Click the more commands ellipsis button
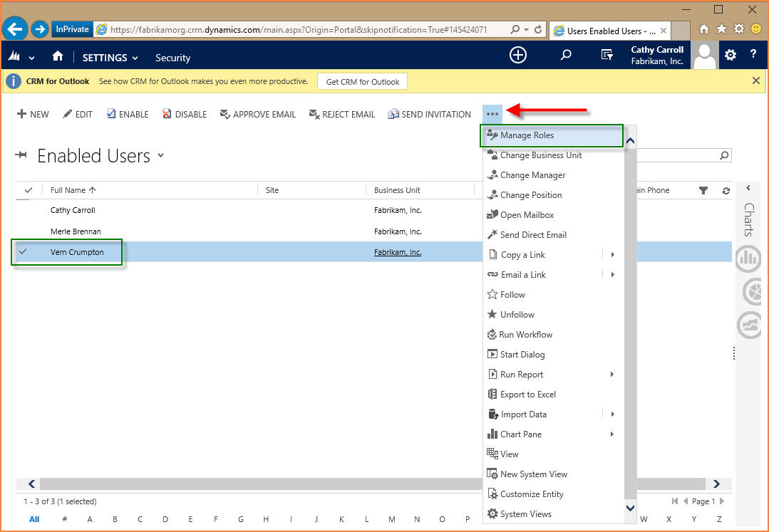The width and height of the screenshot is (769, 532). coord(492,114)
